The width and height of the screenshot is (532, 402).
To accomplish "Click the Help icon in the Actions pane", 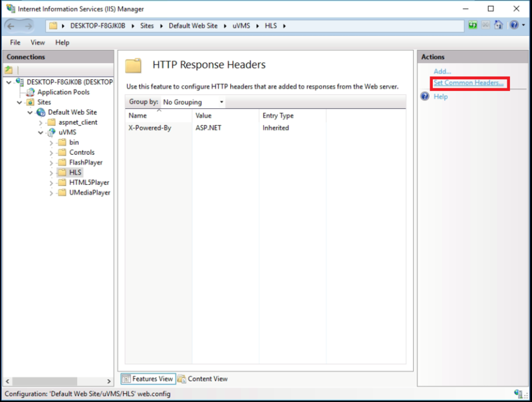I will tap(425, 96).
